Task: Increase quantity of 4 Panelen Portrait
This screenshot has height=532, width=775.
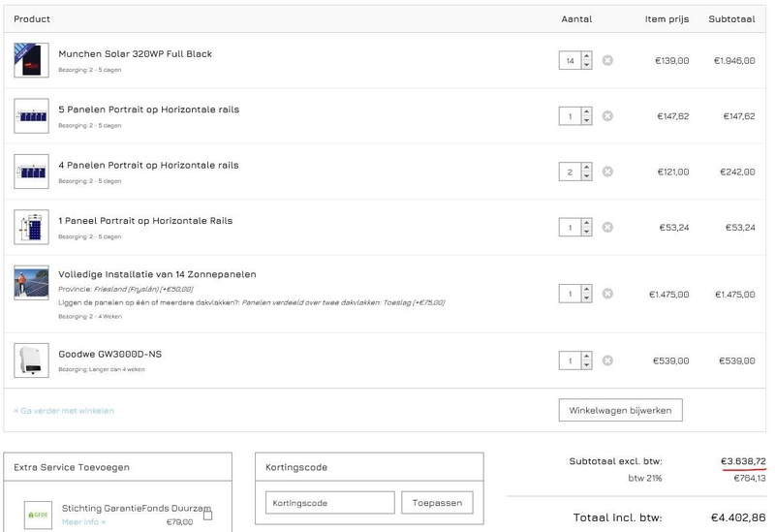Action: (586, 167)
